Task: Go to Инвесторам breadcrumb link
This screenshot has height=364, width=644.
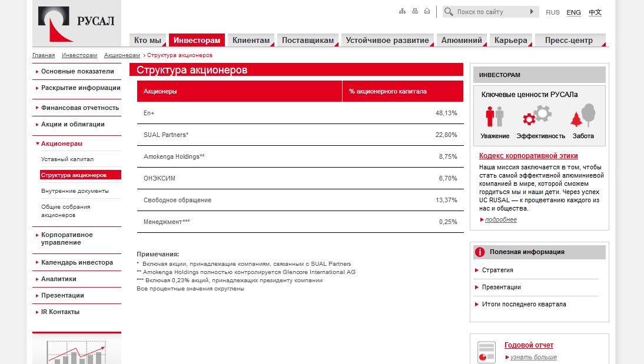Action: tap(79, 55)
